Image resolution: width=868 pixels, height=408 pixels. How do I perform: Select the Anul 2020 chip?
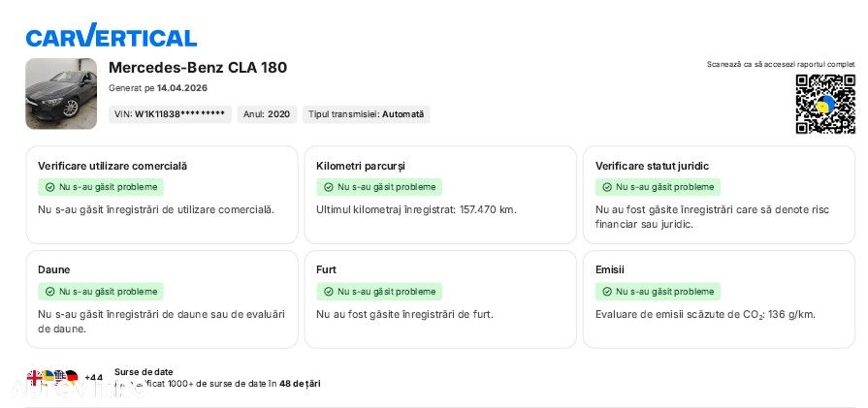[267, 114]
